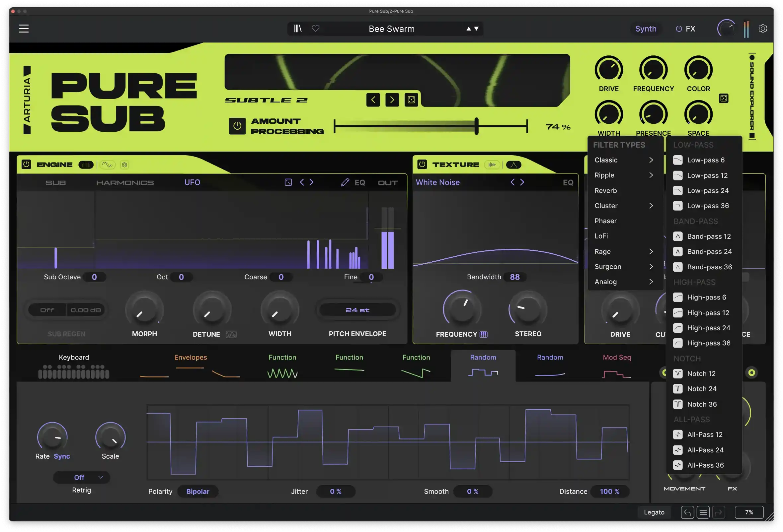The height and width of the screenshot is (532, 783).
Task: Toggle Legato mode
Action: 654,512
